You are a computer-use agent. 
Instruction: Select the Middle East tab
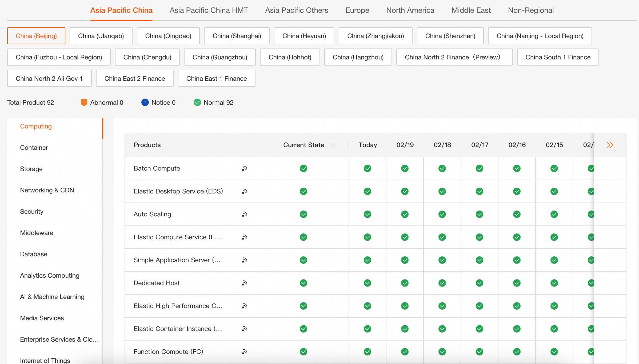[471, 10]
